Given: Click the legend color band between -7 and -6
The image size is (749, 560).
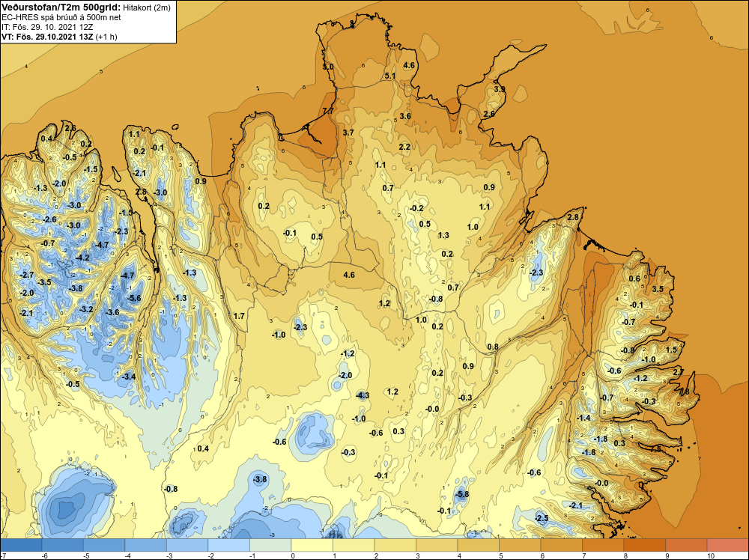Looking at the screenshot, I should coord(21,545).
